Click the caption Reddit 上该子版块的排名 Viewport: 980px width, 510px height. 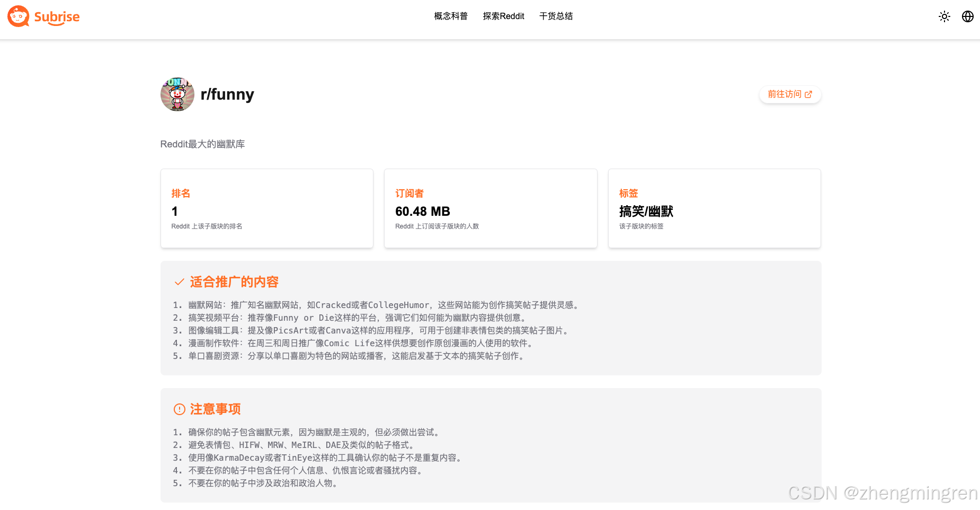pyautogui.click(x=207, y=226)
